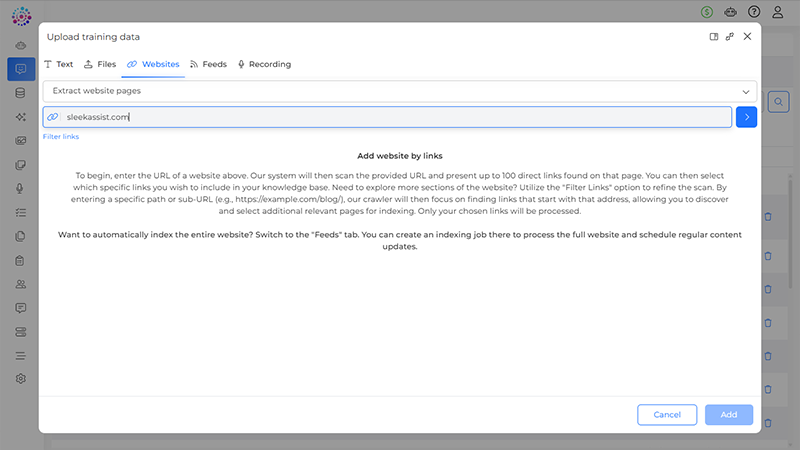Click the microphone icon in left sidebar
The height and width of the screenshot is (450, 800).
coord(20,189)
